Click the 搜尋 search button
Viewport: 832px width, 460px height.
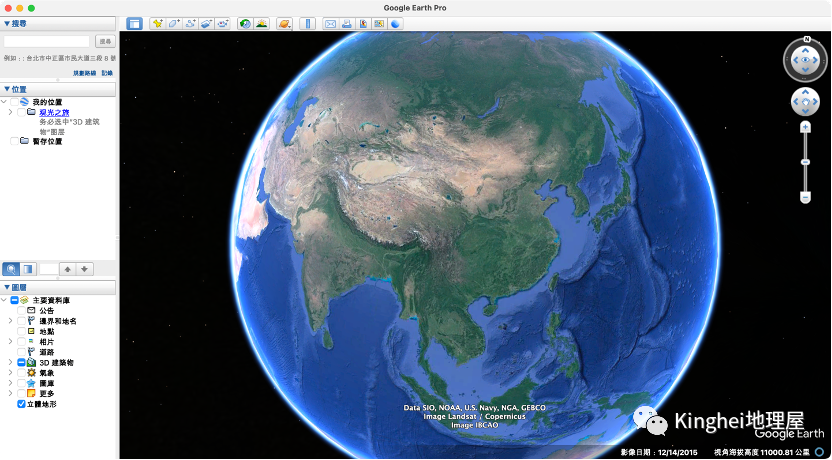coord(104,41)
